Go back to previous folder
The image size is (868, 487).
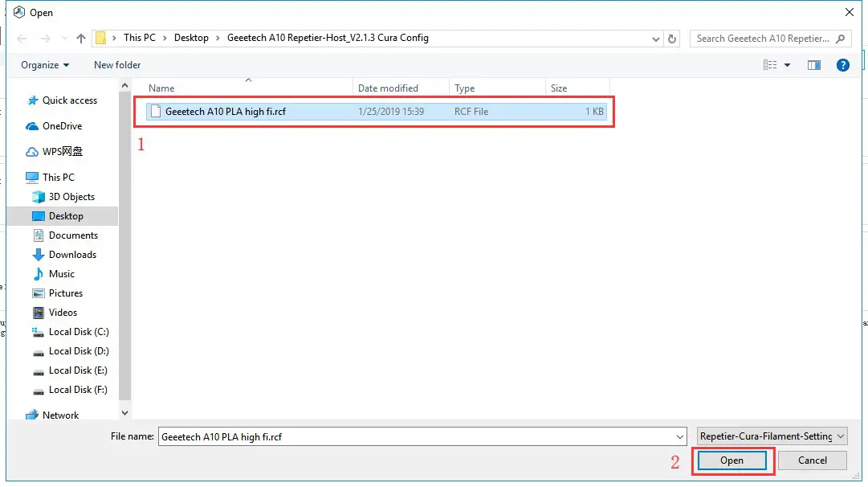[22, 39]
